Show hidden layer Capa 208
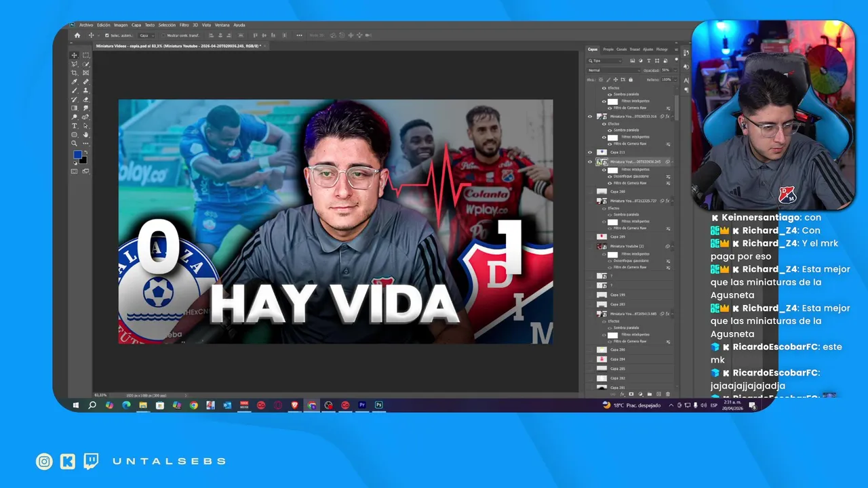 pos(590,192)
